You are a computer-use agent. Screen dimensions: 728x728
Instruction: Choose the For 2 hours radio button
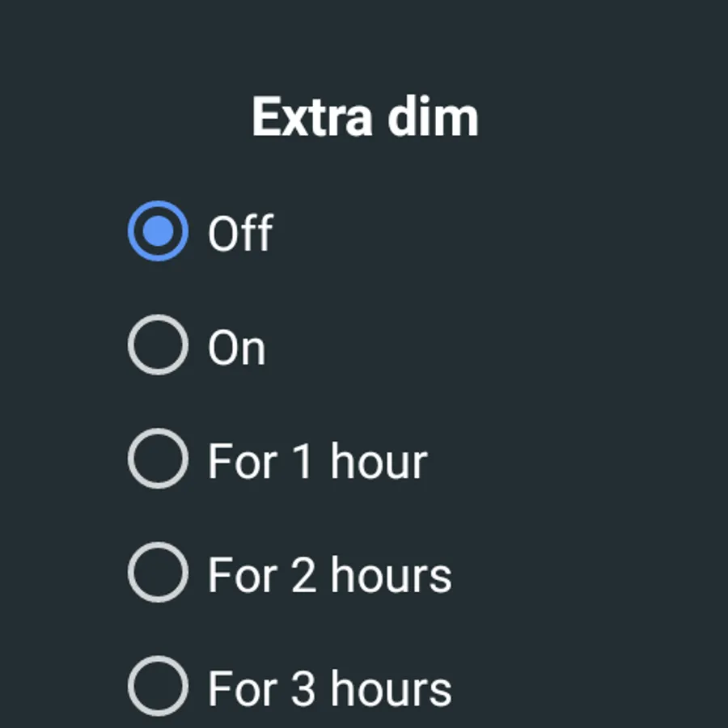pos(158,574)
